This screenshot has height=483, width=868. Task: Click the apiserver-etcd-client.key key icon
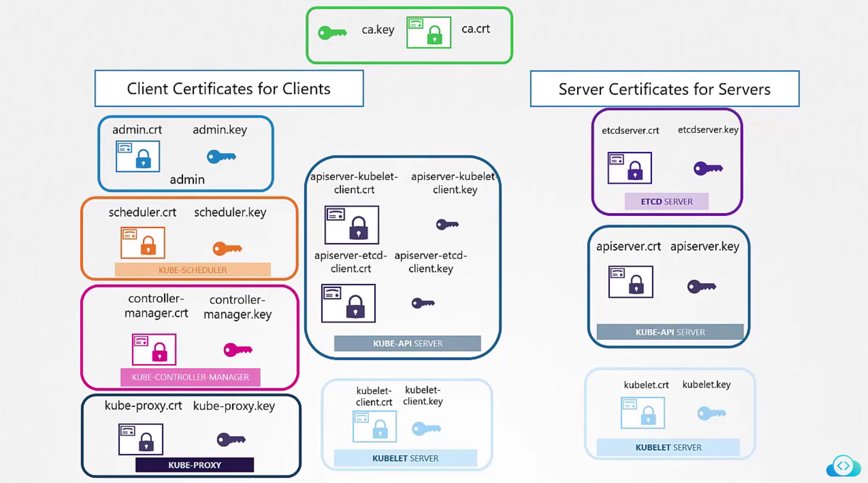tap(423, 303)
